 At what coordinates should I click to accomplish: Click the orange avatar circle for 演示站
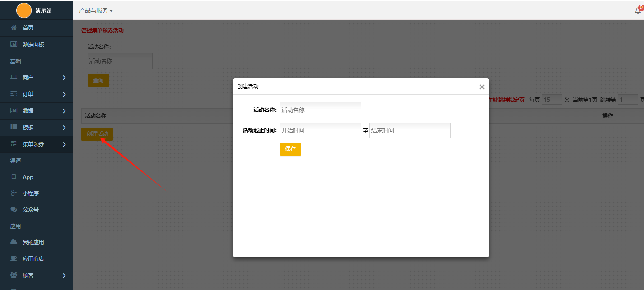click(24, 10)
